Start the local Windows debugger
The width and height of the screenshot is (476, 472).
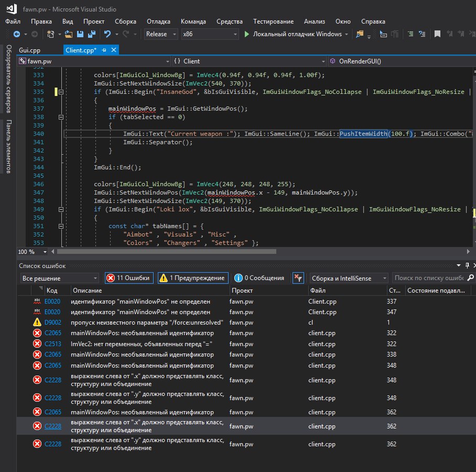pyautogui.click(x=294, y=34)
